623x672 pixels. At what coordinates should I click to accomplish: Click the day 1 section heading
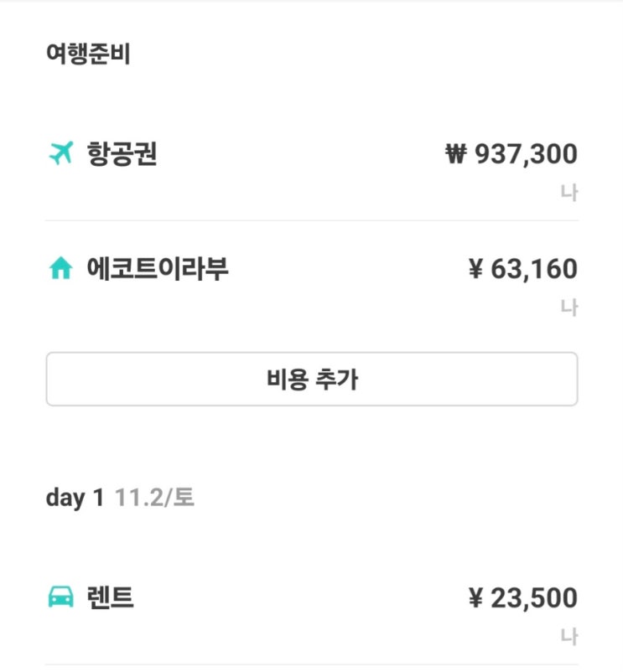(x=75, y=498)
